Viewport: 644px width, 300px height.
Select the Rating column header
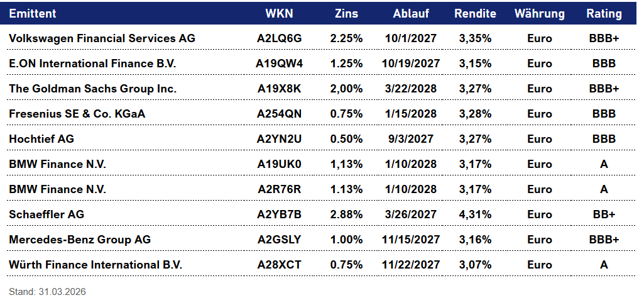[x=604, y=13]
